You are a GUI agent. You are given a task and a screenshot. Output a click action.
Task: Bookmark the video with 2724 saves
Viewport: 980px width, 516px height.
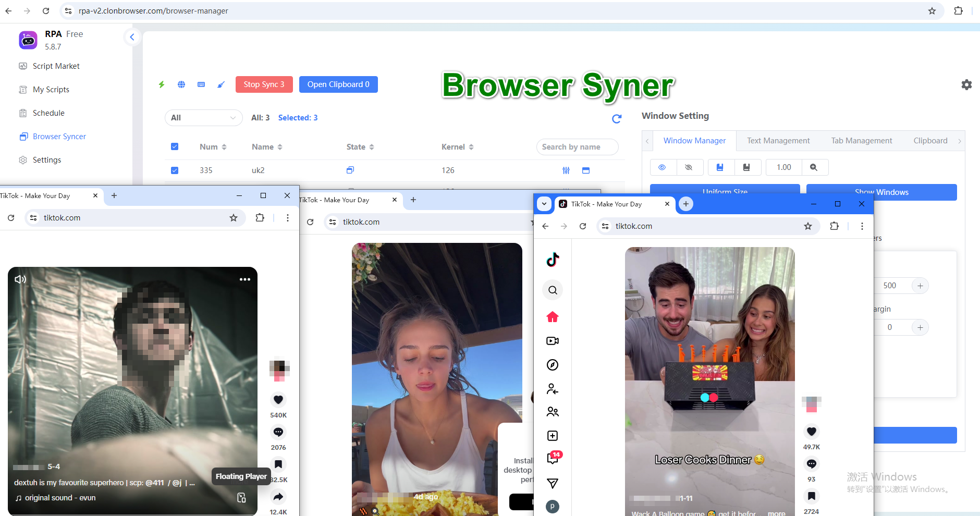(812, 496)
